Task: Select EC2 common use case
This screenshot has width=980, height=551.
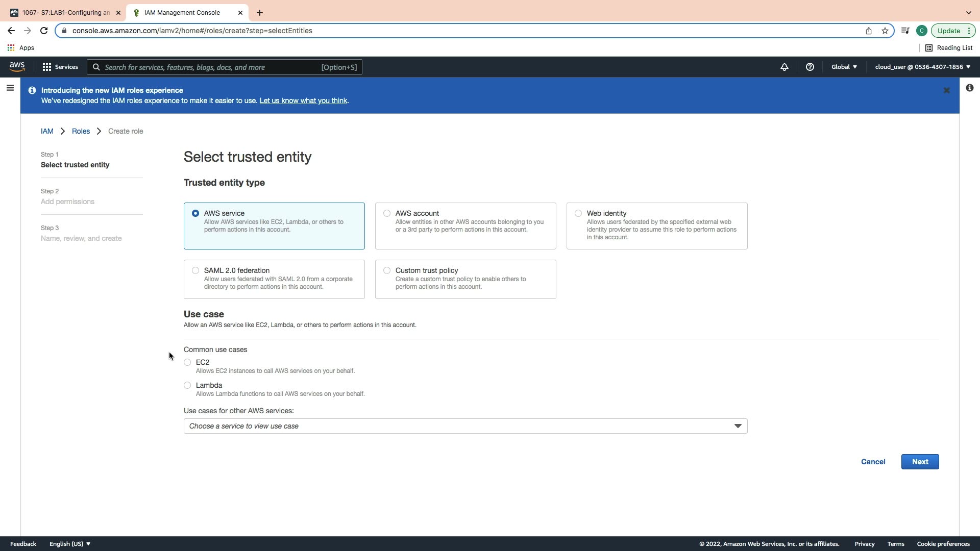Action: pos(187,362)
